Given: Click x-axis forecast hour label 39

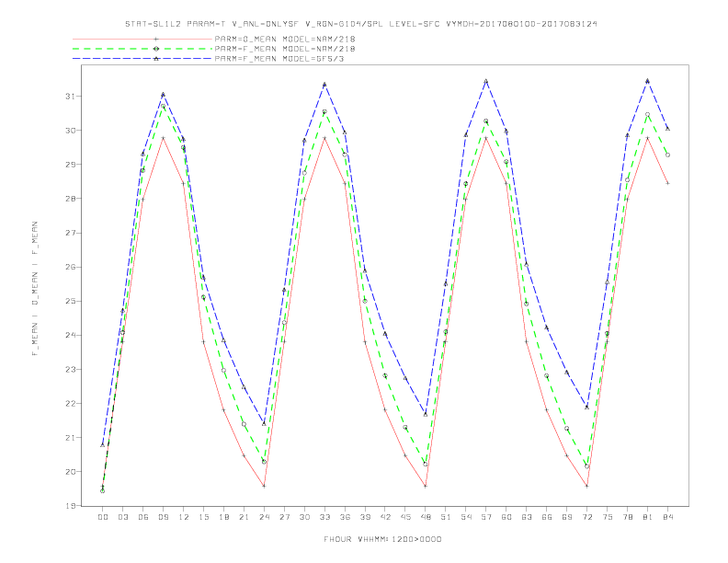Looking at the screenshot, I should 365,517.
